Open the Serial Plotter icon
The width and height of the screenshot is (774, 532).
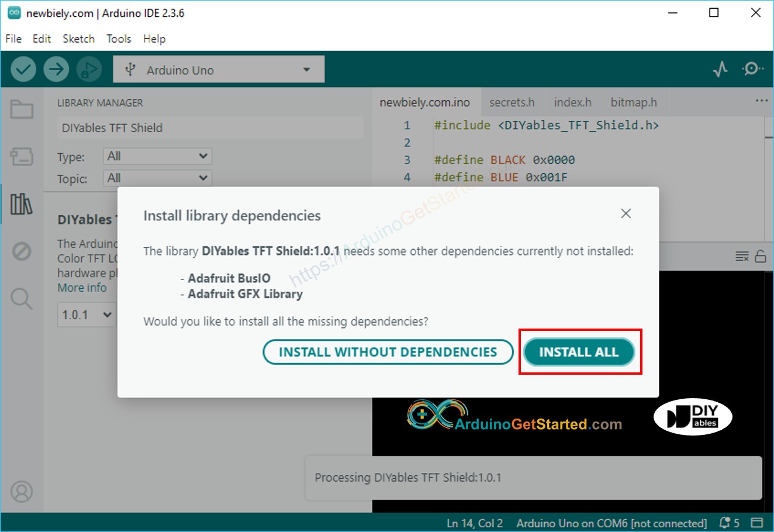click(x=720, y=68)
